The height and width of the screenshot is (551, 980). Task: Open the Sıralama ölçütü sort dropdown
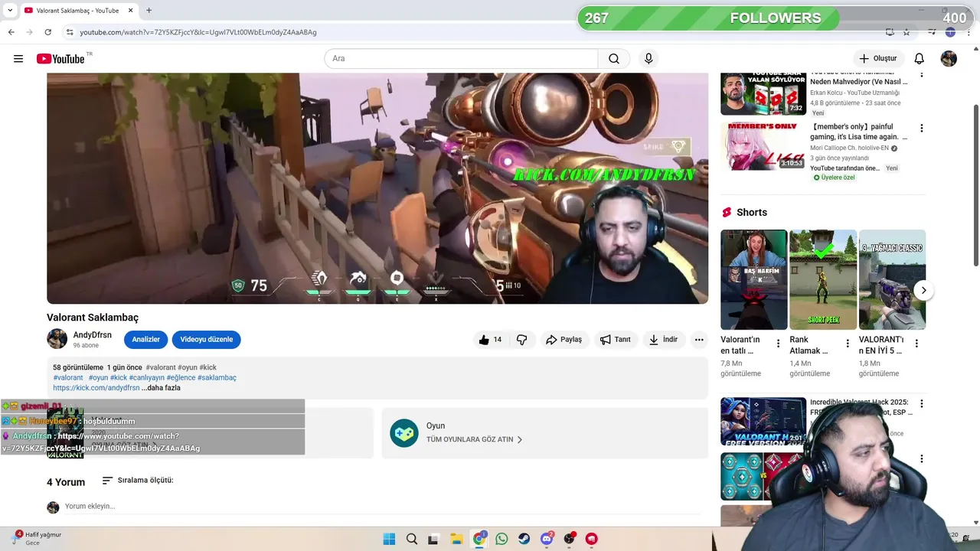(x=138, y=481)
